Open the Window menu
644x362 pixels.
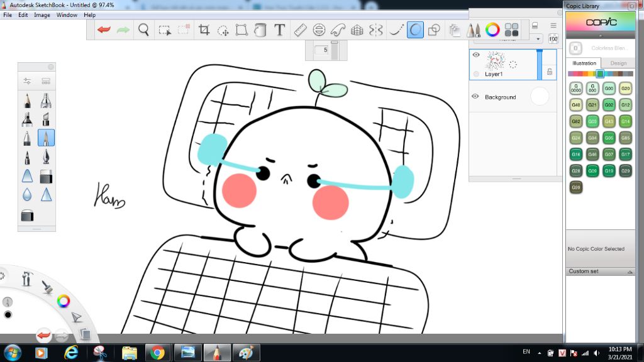67,15
